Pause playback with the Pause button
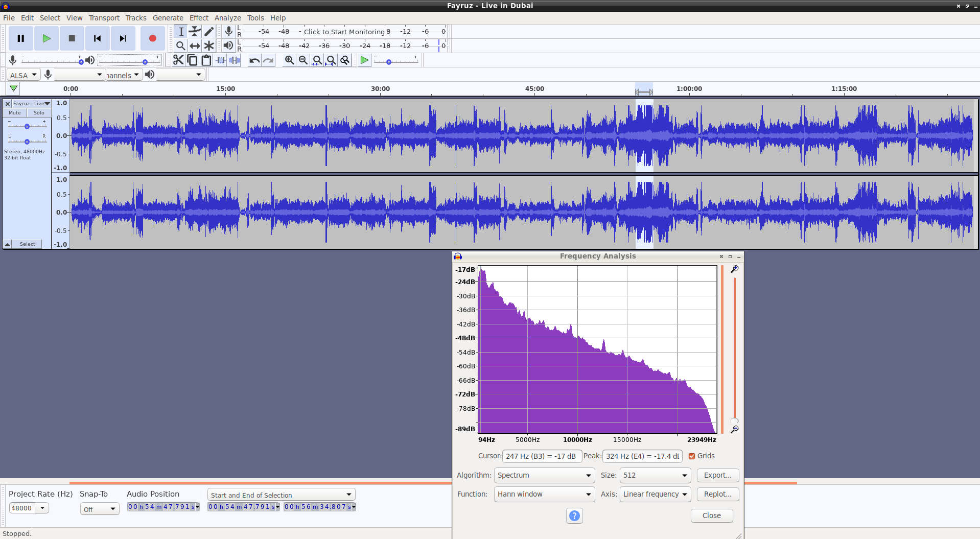 (21, 38)
